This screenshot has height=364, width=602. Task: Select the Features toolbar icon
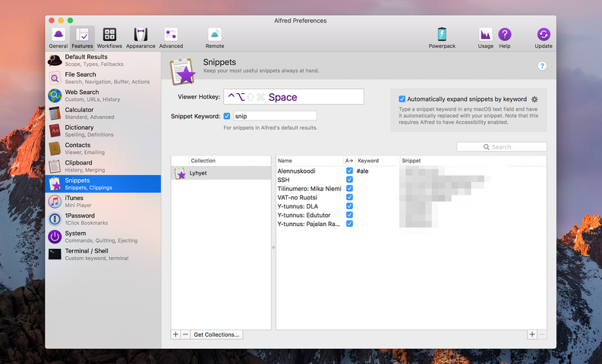[82, 38]
